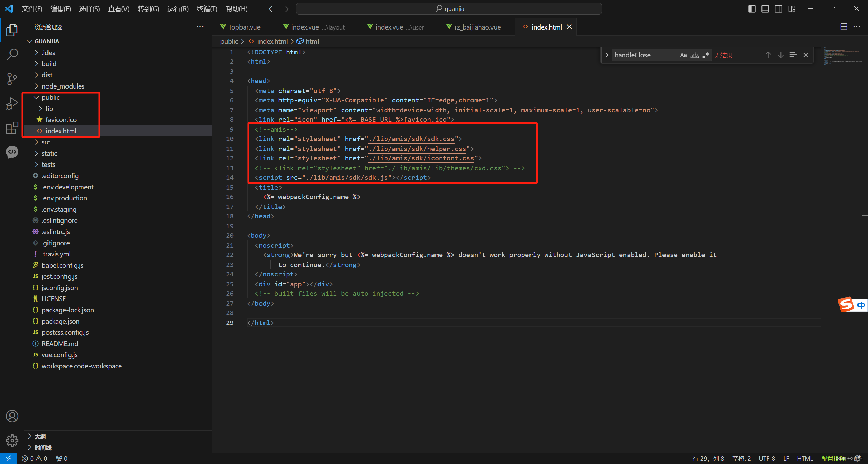868x464 pixels.
Task: Click the UTF-8 encoding in status bar
Action: (767, 458)
